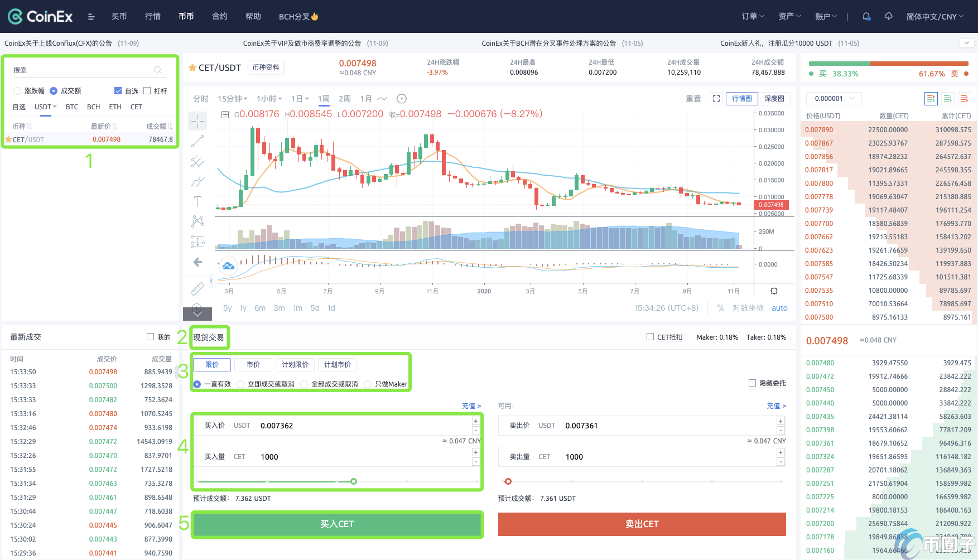Image resolution: width=978 pixels, height=560 pixels.
Task: Expand the hidden drawing tools chevron
Action: [x=197, y=314]
